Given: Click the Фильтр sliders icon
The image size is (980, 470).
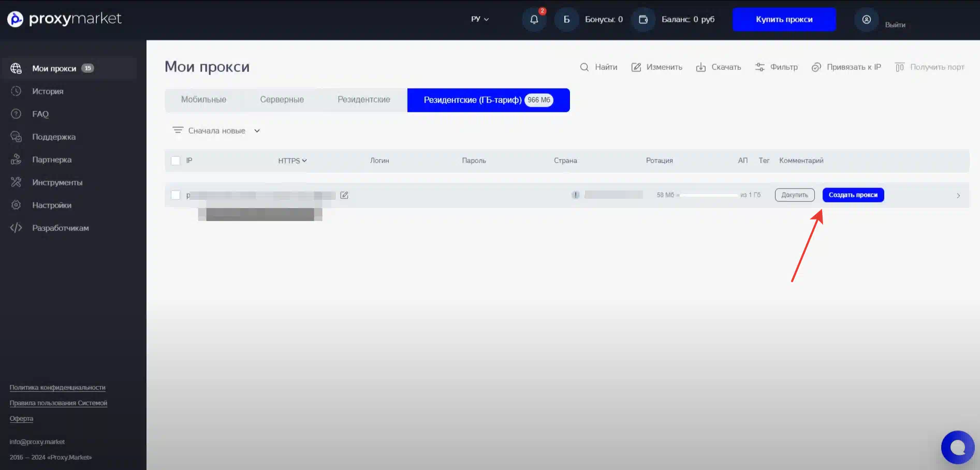Looking at the screenshot, I should pyautogui.click(x=760, y=67).
